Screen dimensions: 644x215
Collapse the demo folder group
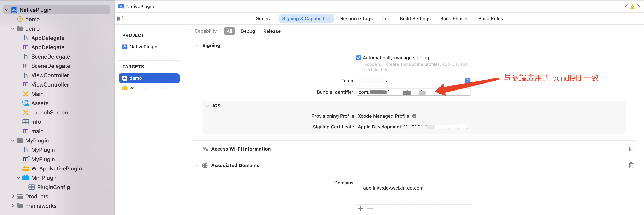(x=13, y=29)
